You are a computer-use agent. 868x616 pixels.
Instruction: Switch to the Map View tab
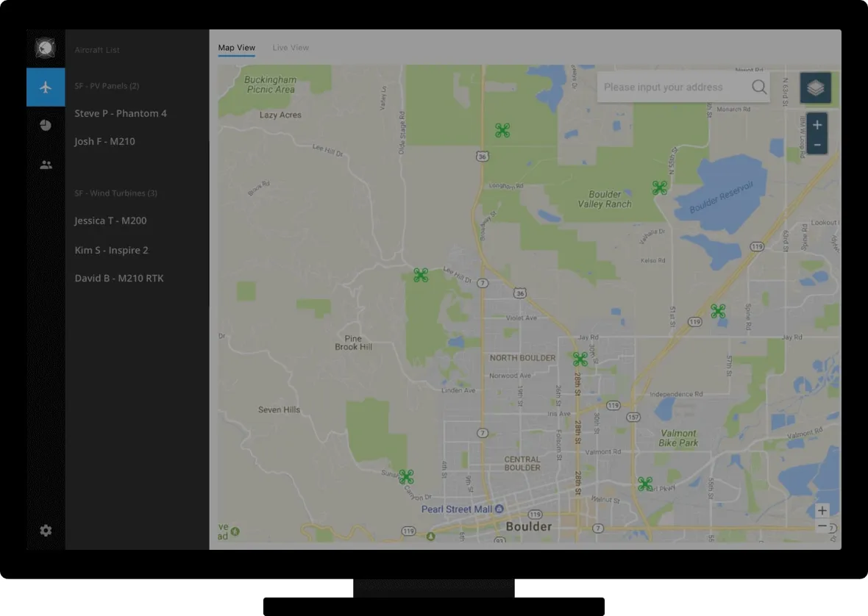click(x=236, y=48)
